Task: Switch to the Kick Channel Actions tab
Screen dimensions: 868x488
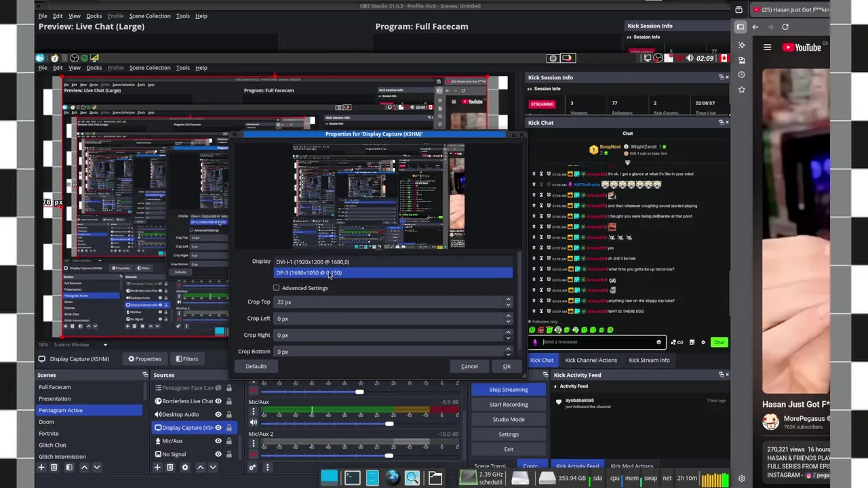Action: click(591, 360)
